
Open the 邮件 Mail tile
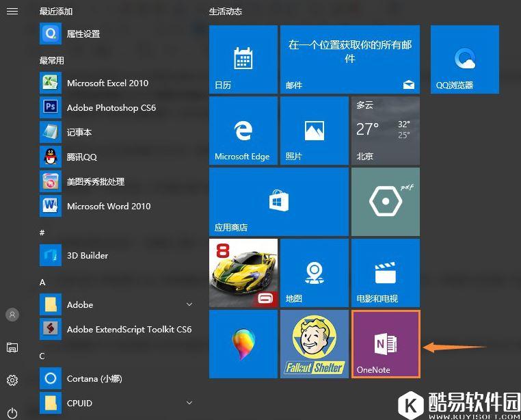tap(350, 60)
